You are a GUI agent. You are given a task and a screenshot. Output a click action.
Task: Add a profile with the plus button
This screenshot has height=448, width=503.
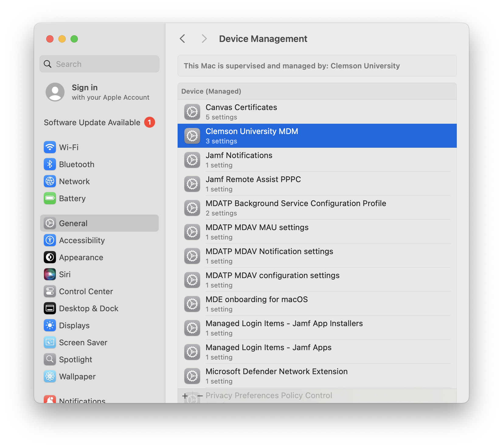coord(185,396)
